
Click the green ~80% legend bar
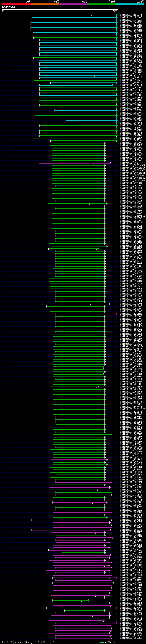(101, 4)
